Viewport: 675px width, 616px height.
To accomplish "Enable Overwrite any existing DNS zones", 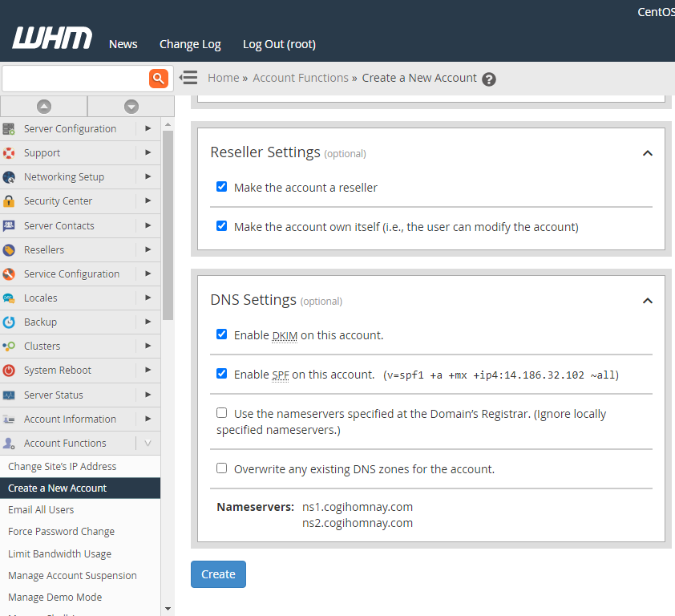I will (x=222, y=468).
